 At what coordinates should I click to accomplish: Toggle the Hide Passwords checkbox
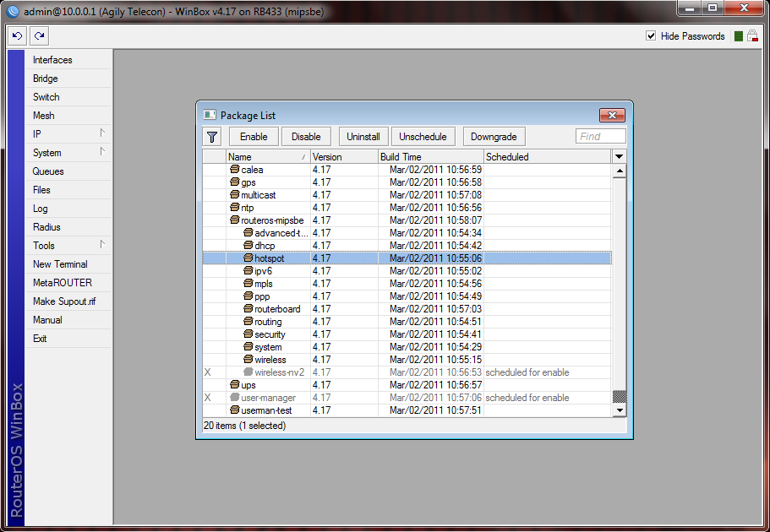(651, 35)
